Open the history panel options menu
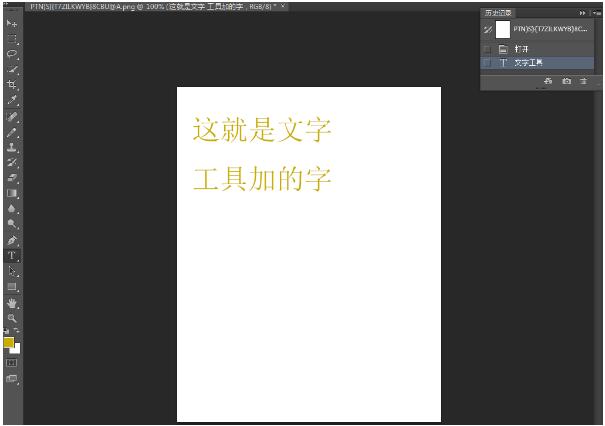Screen dimensions: 605x426 coord(597,13)
